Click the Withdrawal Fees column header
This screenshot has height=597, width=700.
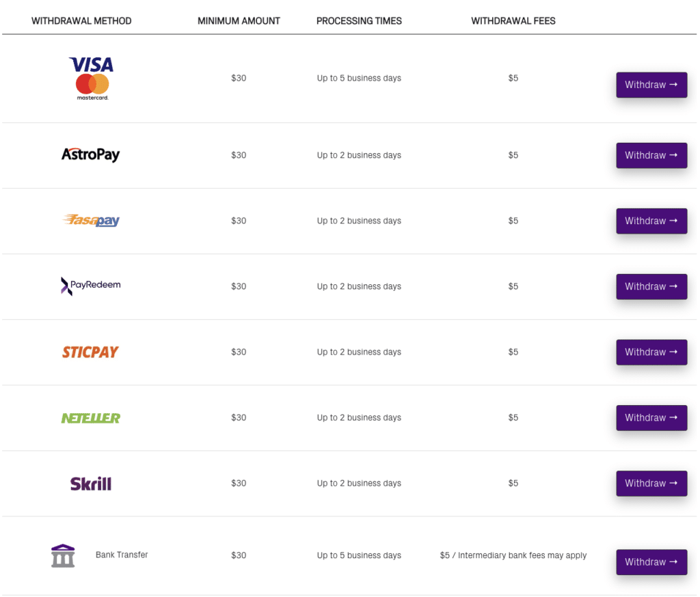(513, 21)
